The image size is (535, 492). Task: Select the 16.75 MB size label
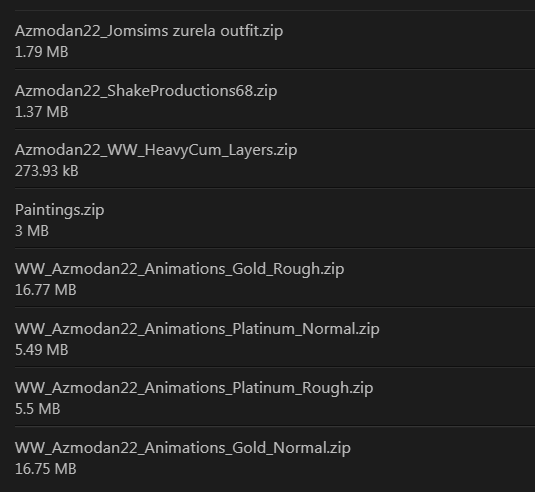tap(46, 469)
